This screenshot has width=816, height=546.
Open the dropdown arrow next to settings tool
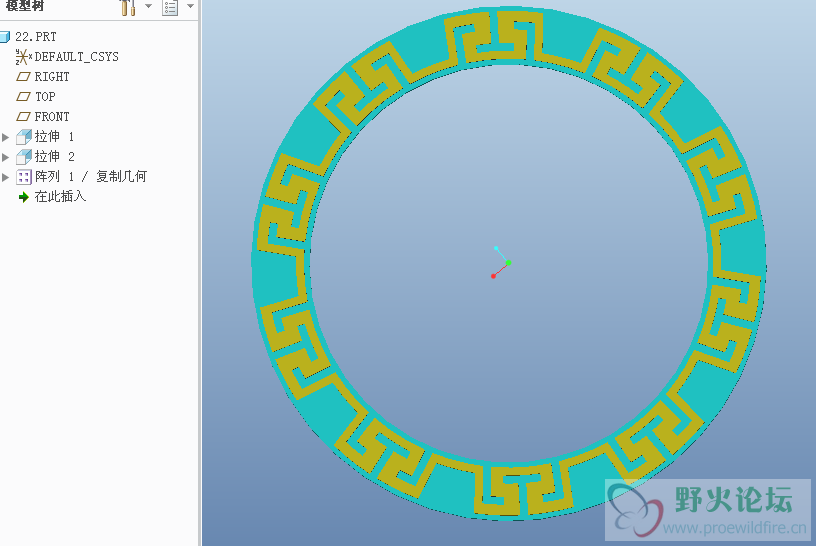[x=148, y=6]
